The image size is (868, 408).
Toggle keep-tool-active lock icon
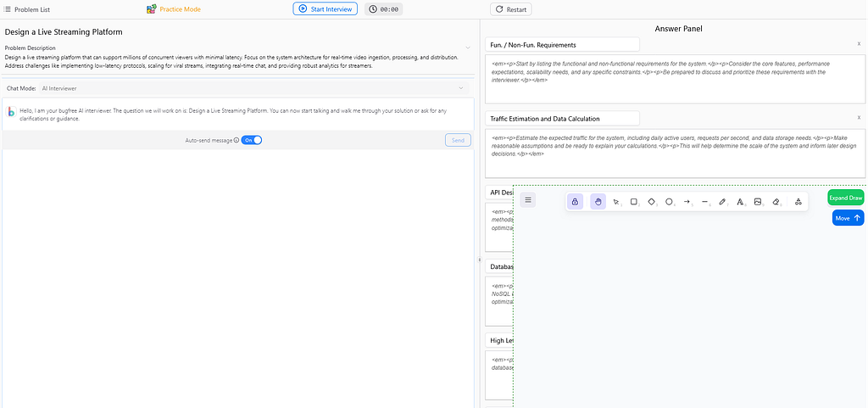(x=576, y=202)
